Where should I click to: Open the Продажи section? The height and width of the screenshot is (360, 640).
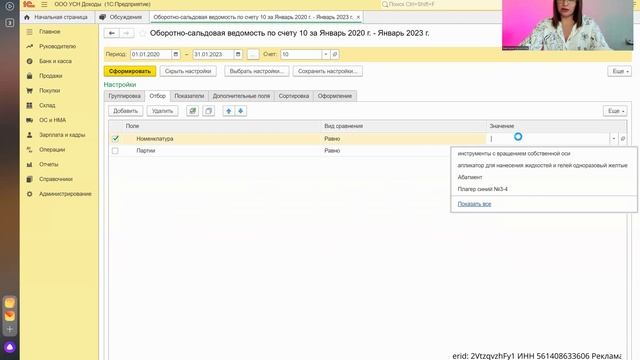(51, 76)
